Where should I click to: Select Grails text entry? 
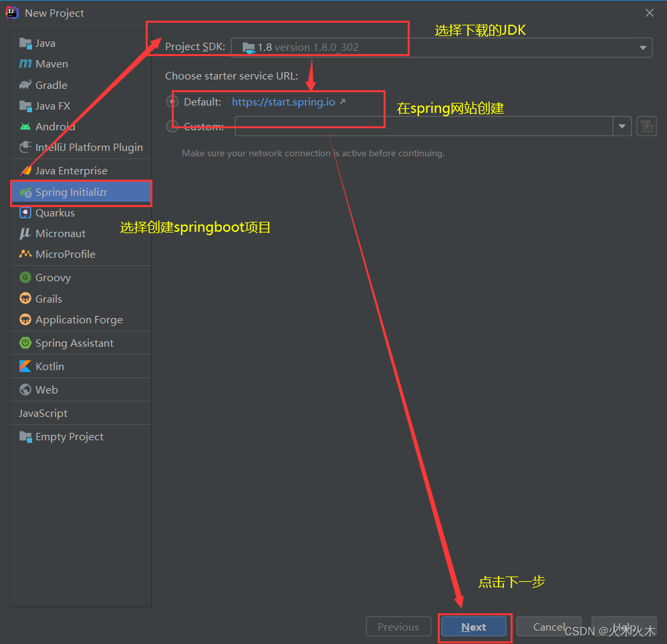pyautogui.click(x=49, y=299)
